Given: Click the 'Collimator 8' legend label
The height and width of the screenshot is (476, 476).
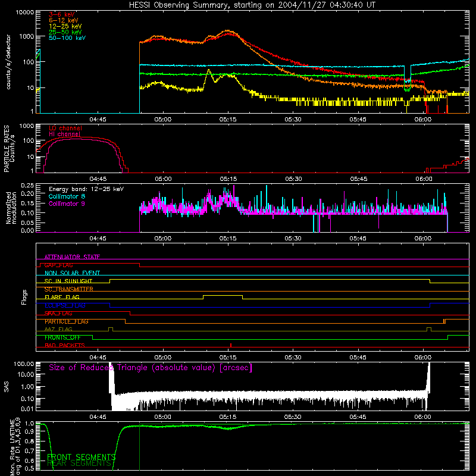Looking at the screenshot, I should pos(67,196).
